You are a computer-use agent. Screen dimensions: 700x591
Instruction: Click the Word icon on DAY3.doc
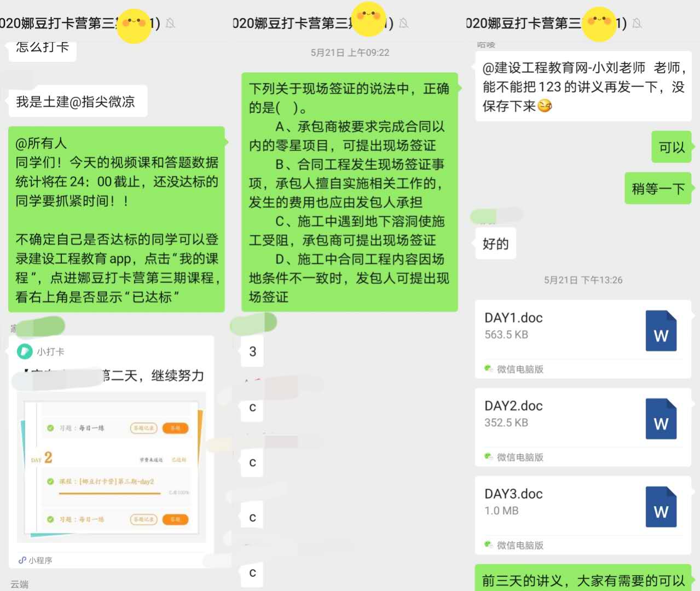(661, 507)
